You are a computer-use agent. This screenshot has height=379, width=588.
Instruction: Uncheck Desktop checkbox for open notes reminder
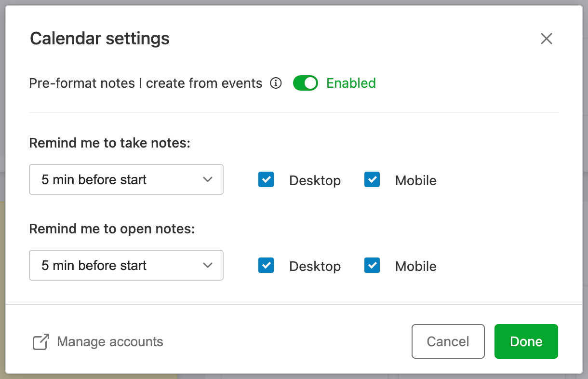point(266,266)
